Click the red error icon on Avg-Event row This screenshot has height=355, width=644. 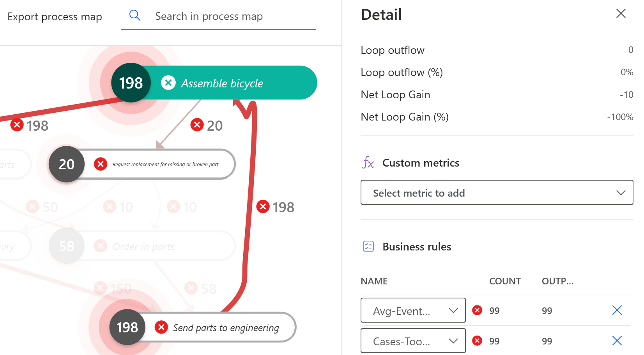tap(477, 310)
